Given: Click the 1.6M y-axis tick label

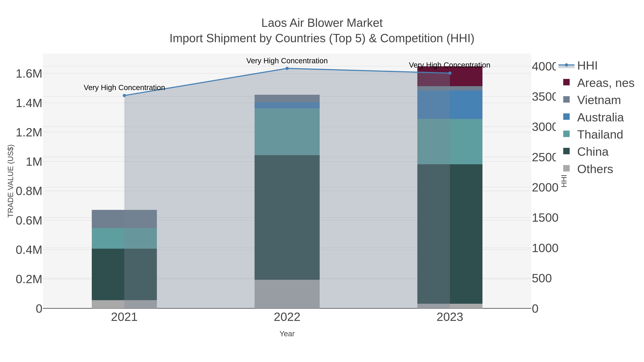Looking at the screenshot, I should coord(29,74).
